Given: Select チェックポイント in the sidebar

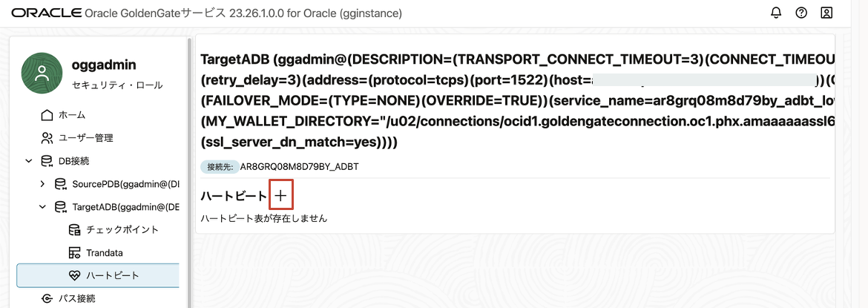Looking at the screenshot, I should tap(122, 229).
